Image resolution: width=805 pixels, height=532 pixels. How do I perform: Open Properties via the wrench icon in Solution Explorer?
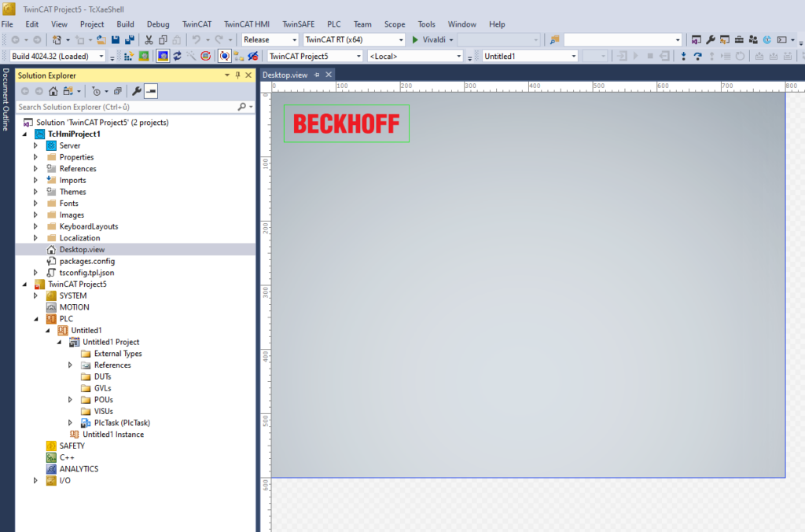coord(136,91)
